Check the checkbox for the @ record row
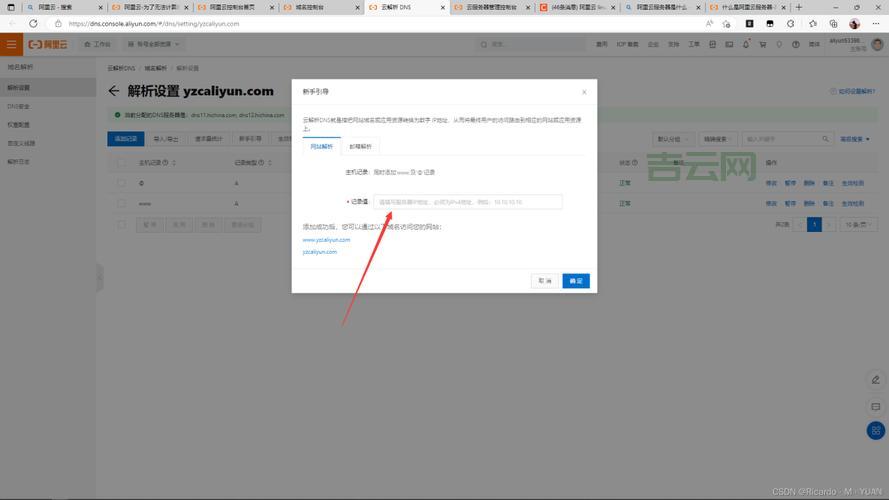The height and width of the screenshot is (500, 889). pyautogui.click(x=122, y=183)
